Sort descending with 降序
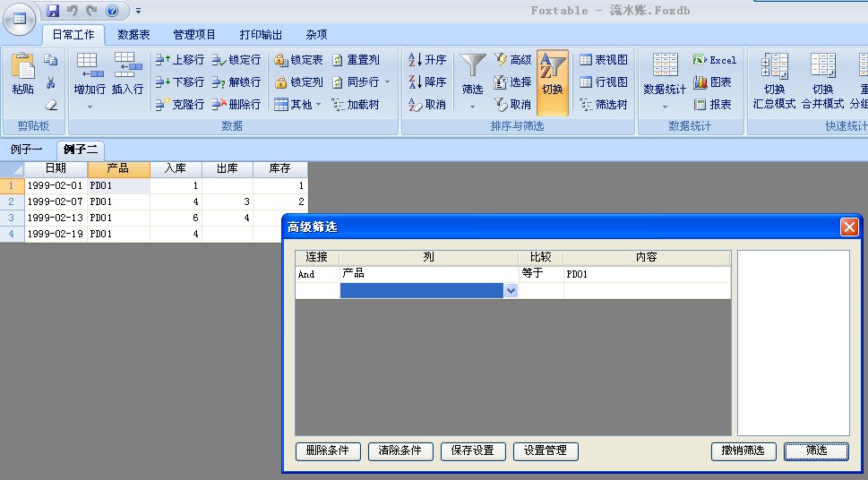The image size is (868, 480). [427, 81]
